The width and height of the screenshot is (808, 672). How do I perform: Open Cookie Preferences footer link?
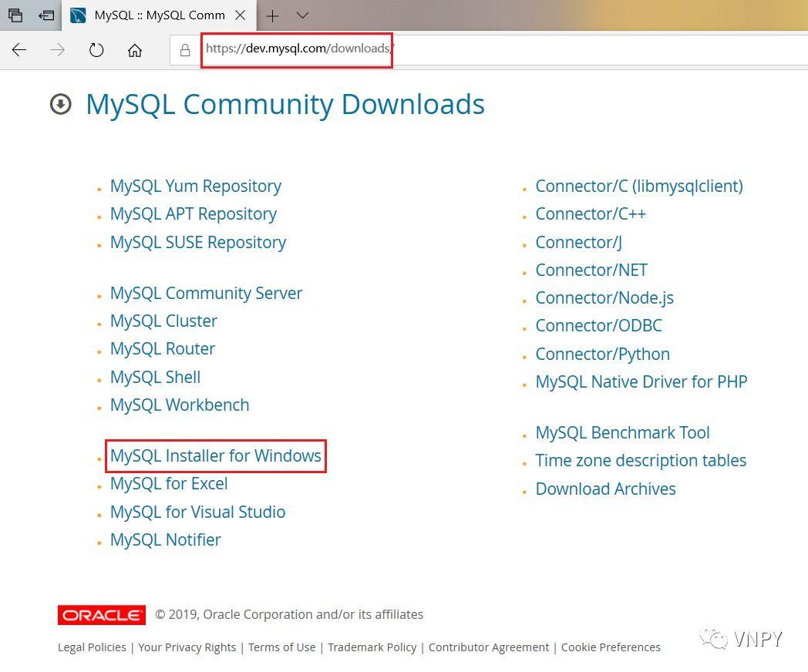tap(611, 647)
